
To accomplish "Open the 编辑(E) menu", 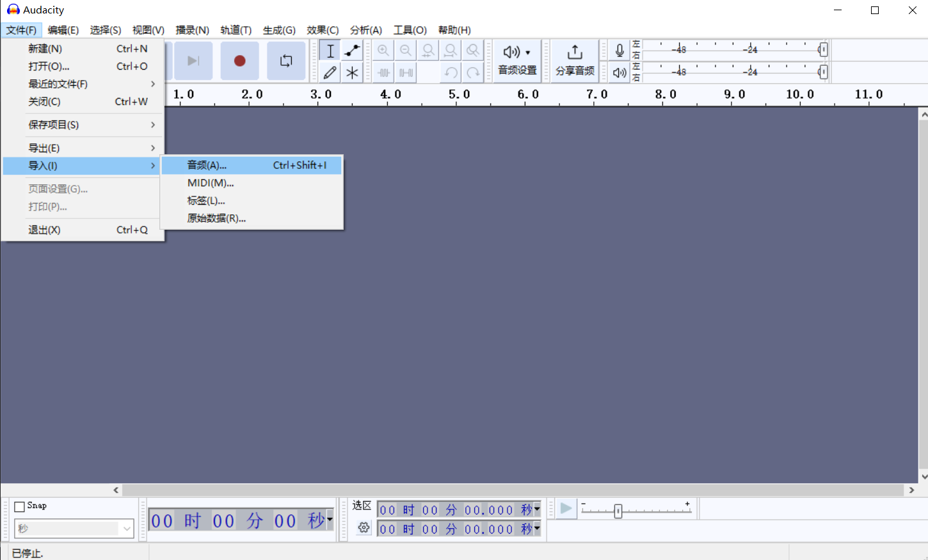I will 63,30.
